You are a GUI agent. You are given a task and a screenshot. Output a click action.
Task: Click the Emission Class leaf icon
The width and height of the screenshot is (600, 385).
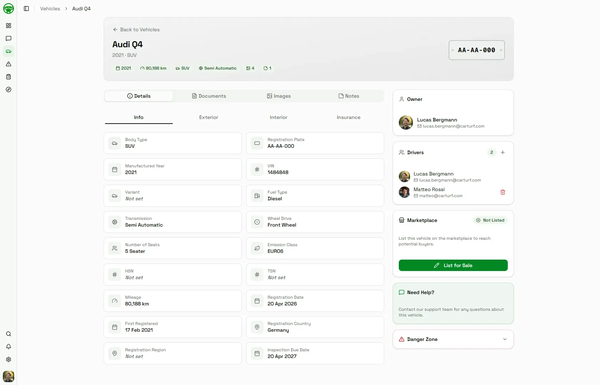tap(257, 248)
